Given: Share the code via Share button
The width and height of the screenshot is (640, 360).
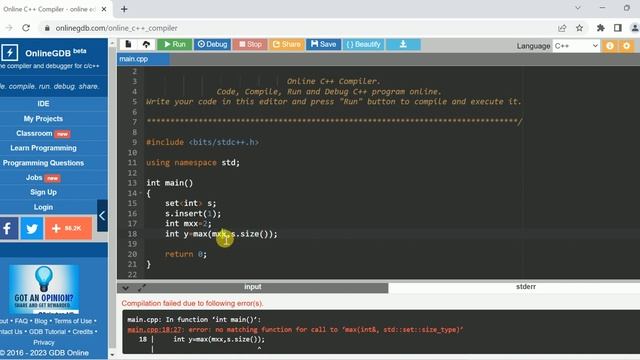Looking at the screenshot, I should [x=287, y=44].
